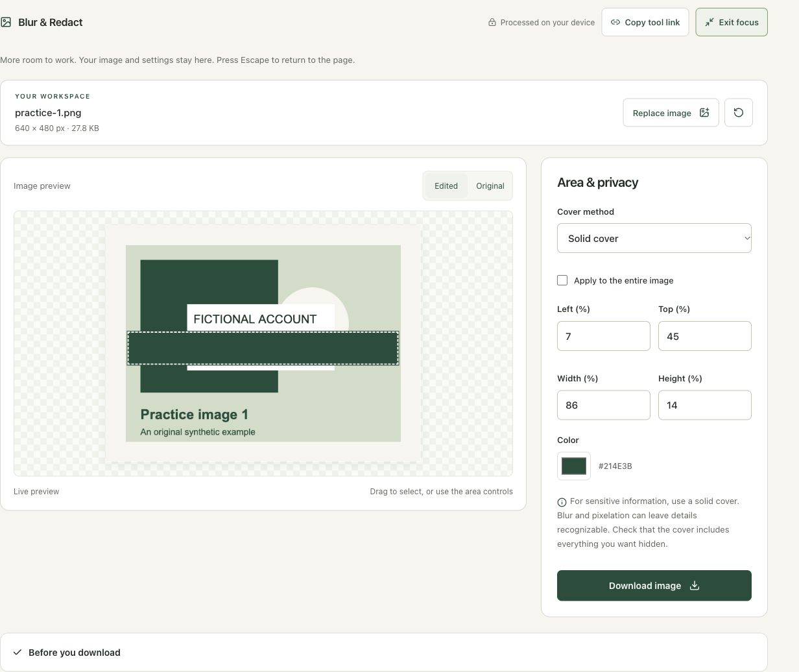The height and width of the screenshot is (672, 799).
Task: Switch preview to Edited tab
Action: coord(446,186)
